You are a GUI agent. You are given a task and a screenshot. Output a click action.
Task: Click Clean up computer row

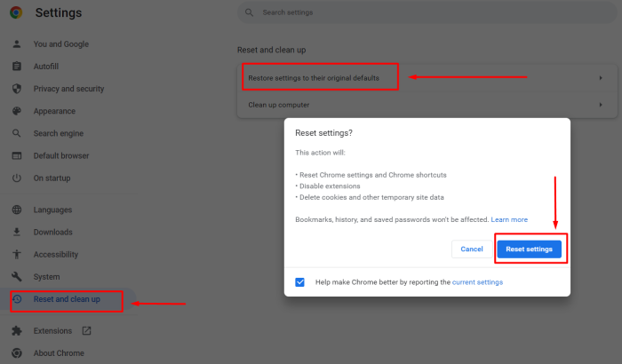(427, 105)
